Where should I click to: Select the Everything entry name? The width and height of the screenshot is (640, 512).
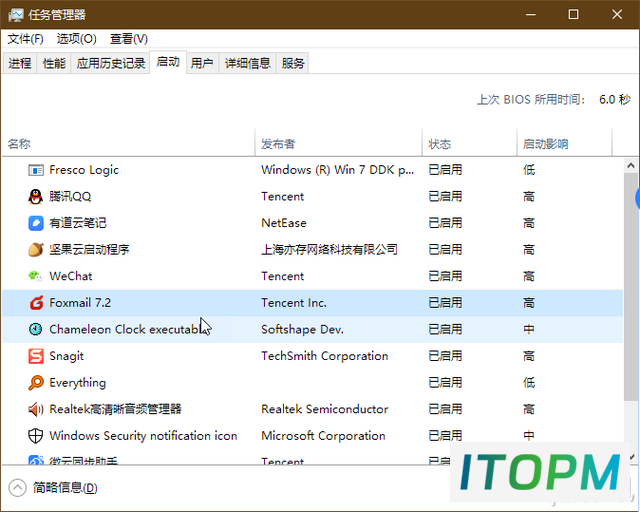pyautogui.click(x=78, y=383)
